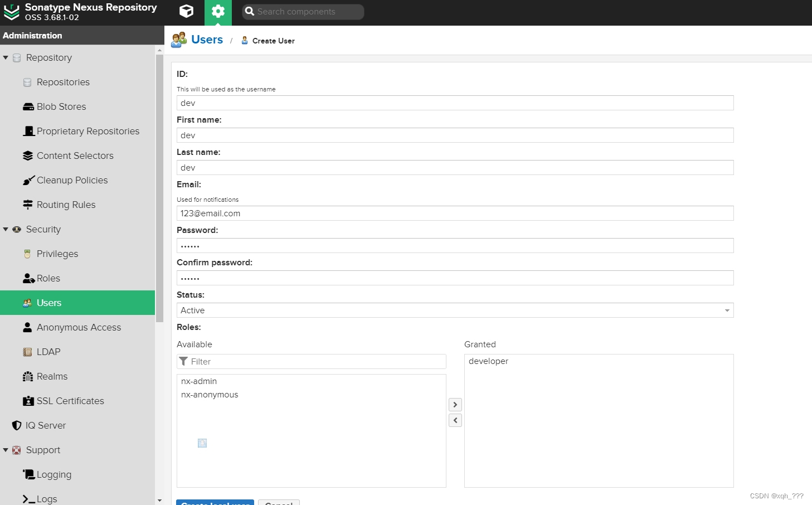Click the Filter funnel icon

point(183,361)
